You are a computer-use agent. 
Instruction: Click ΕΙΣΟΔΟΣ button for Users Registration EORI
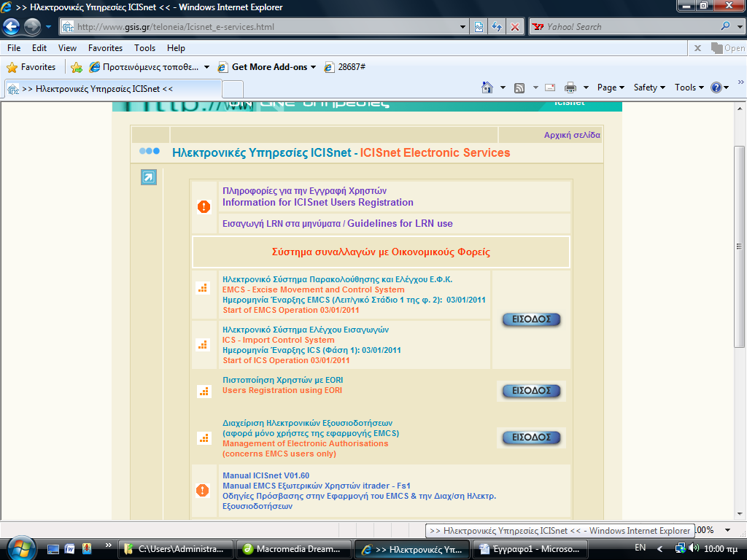pyautogui.click(x=531, y=391)
